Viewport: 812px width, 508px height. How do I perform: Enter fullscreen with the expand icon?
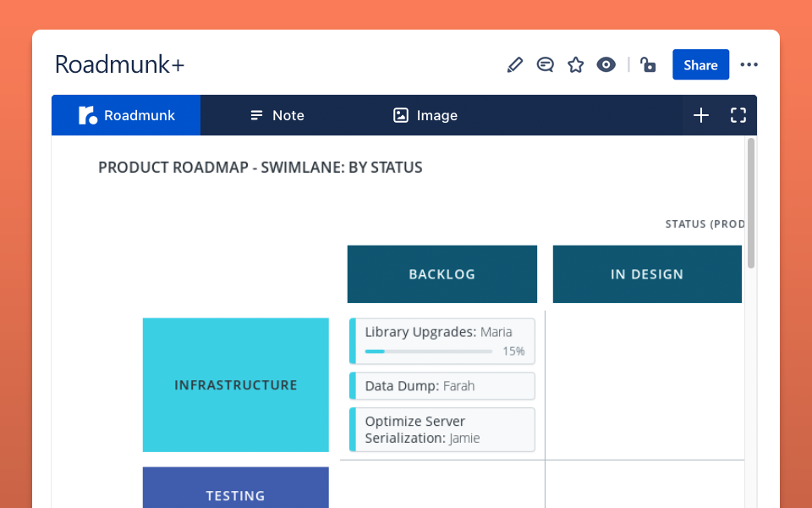738,115
